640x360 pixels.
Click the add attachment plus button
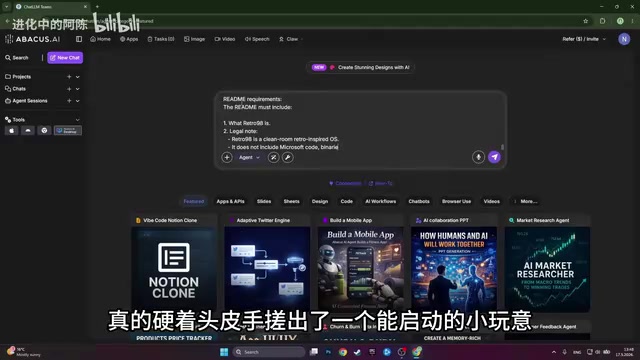point(227,158)
